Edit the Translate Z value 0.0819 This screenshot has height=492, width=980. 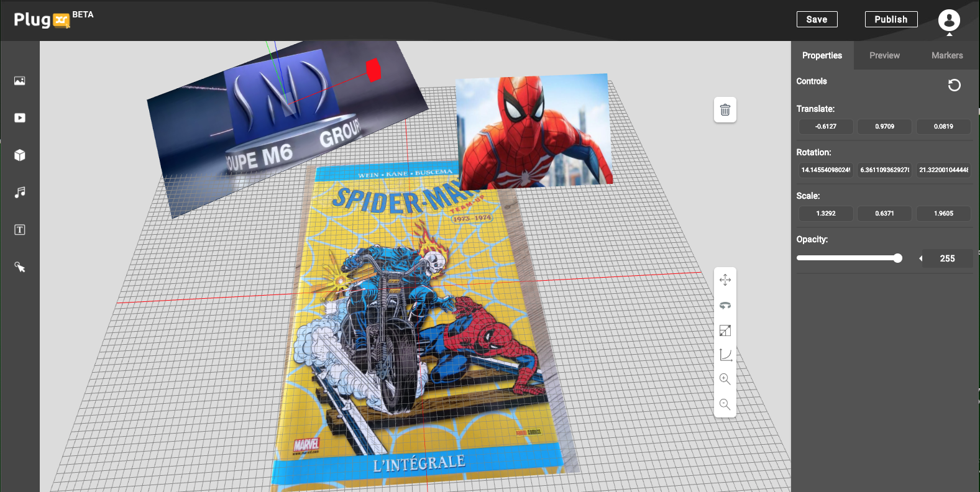943,126
